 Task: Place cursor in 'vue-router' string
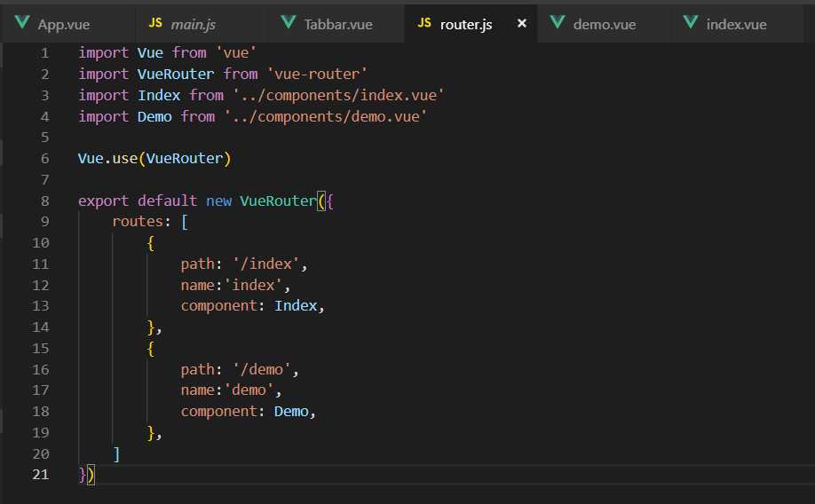click(317, 75)
